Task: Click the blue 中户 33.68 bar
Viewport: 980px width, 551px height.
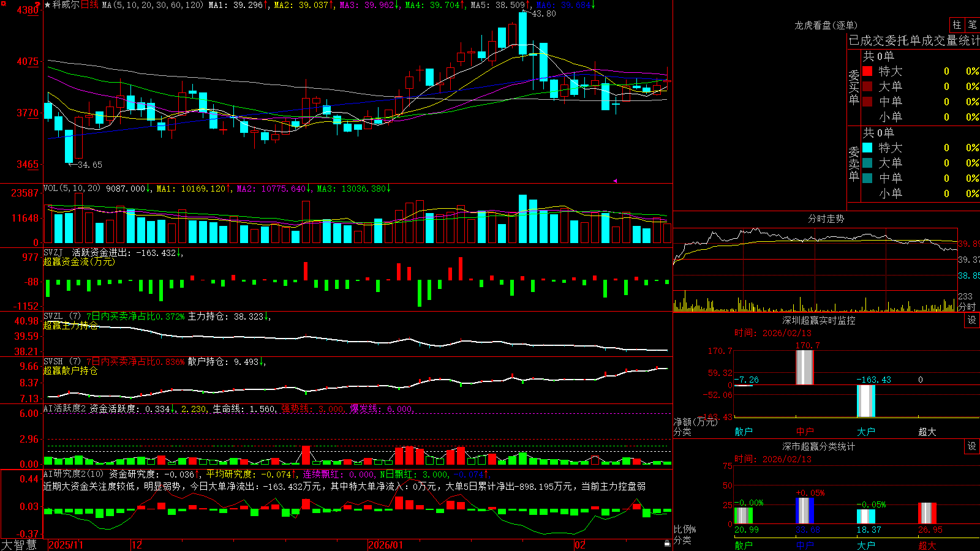Action: pos(805,511)
